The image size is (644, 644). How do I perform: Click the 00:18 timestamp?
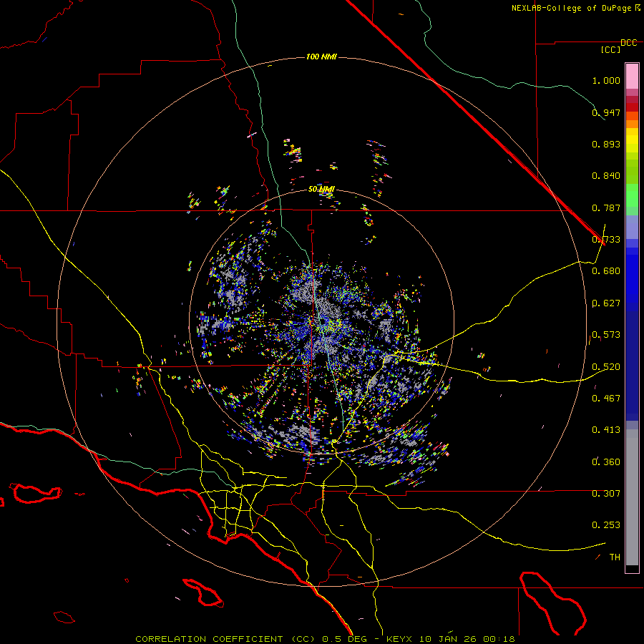(499, 639)
